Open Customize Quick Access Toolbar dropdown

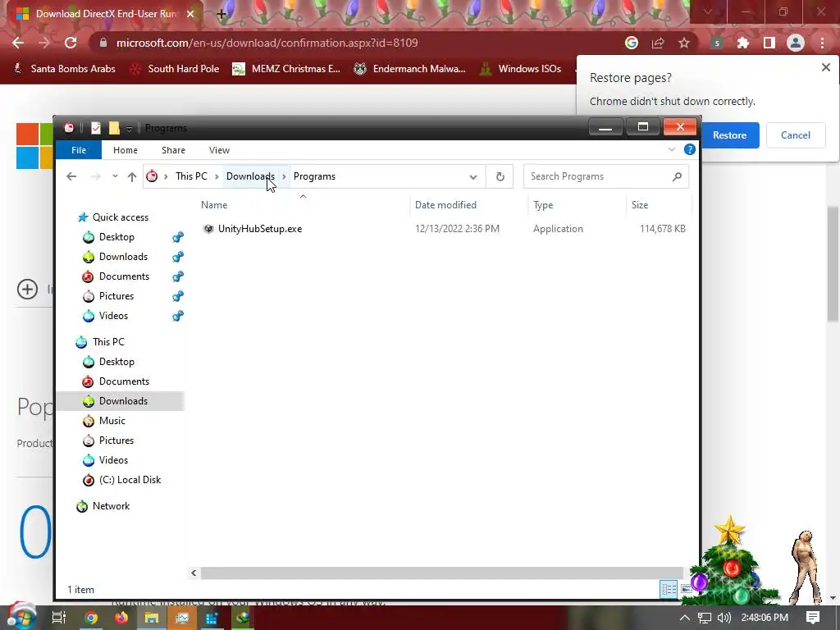[x=129, y=129]
